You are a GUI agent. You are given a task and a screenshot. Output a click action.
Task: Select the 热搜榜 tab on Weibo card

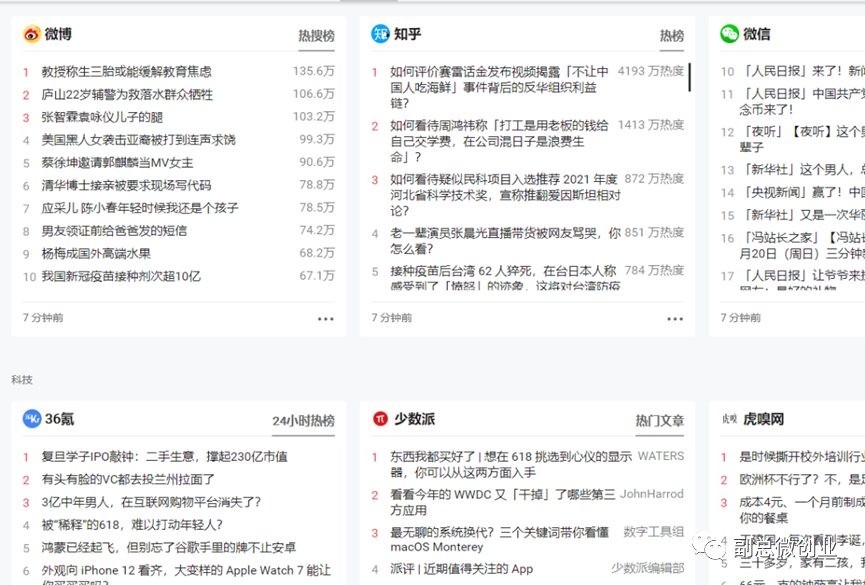[317, 36]
